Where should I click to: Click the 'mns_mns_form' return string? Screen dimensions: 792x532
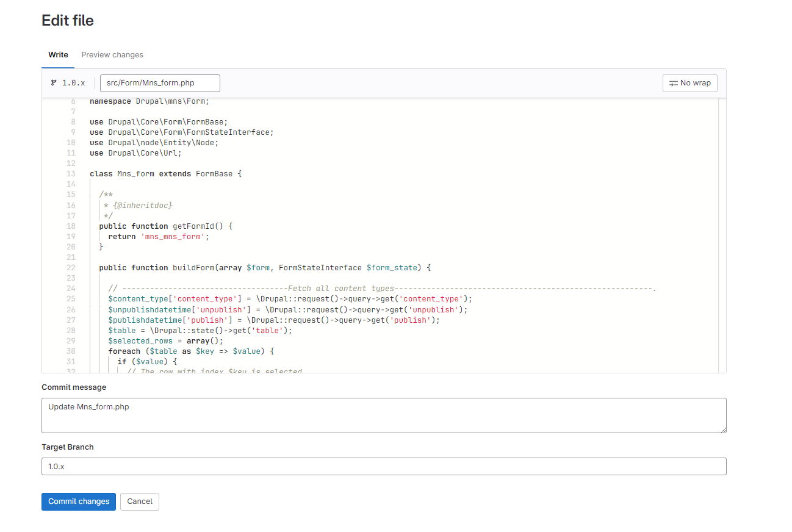172,237
